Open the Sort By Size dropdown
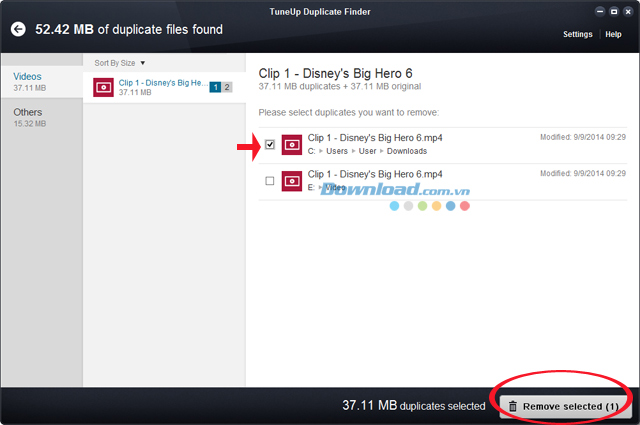 click(119, 62)
